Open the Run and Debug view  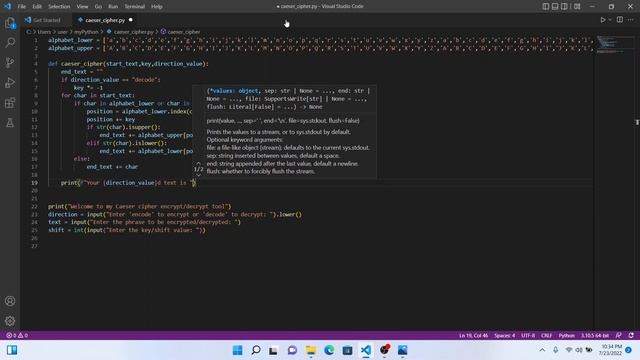click(10, 82)
